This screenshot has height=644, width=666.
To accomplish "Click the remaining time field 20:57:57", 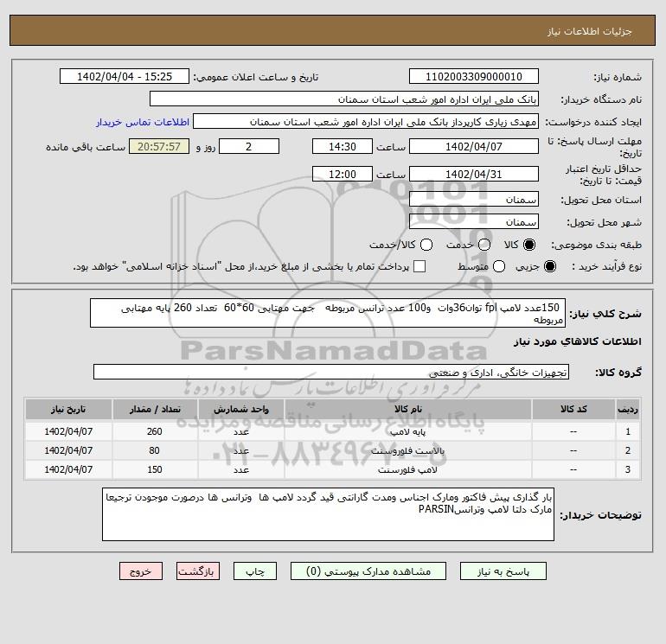I will click(x=159, y=146).
